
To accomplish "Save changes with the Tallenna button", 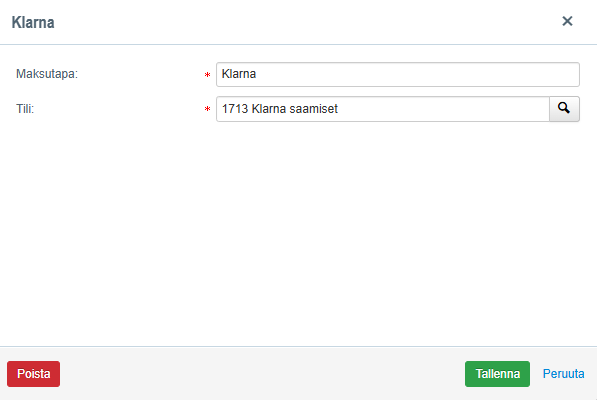I will [497, 374].
